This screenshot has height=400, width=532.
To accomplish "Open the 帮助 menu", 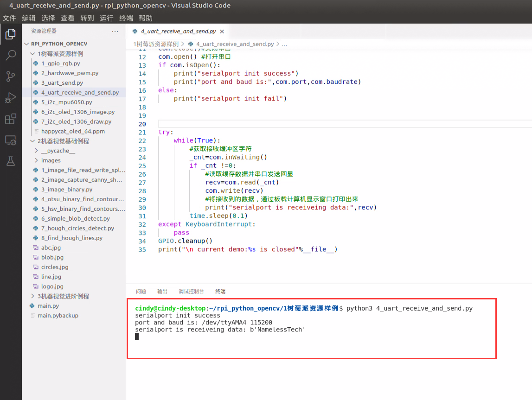I will coord(145,18).
